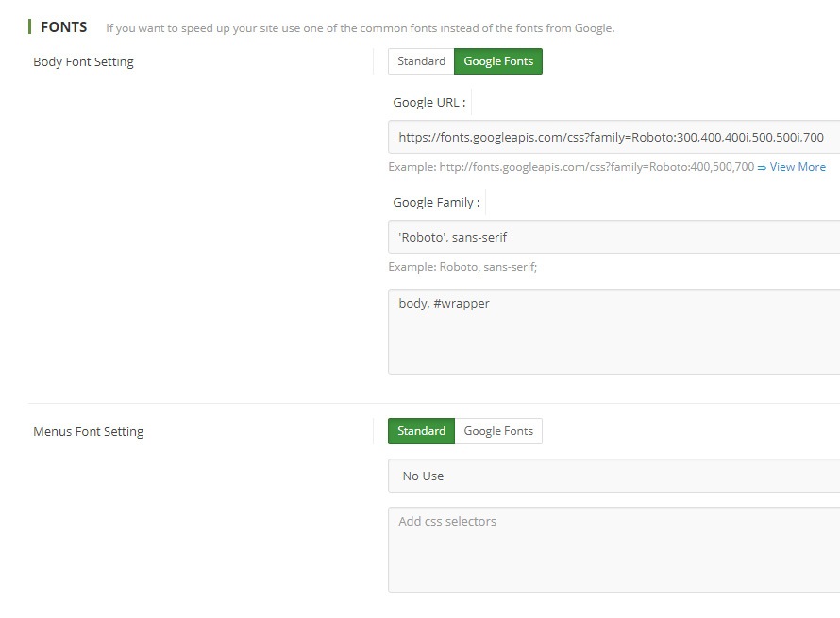The image size is (840, 618).
Task: Click the Google URL input field
Action: pos(612,137)
